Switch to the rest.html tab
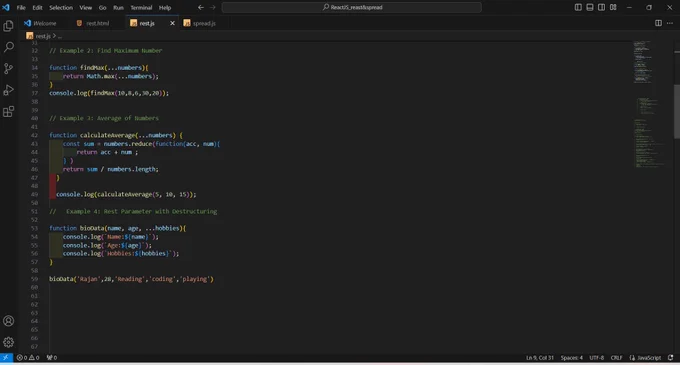The image size is (680, 365). (93, 23)
